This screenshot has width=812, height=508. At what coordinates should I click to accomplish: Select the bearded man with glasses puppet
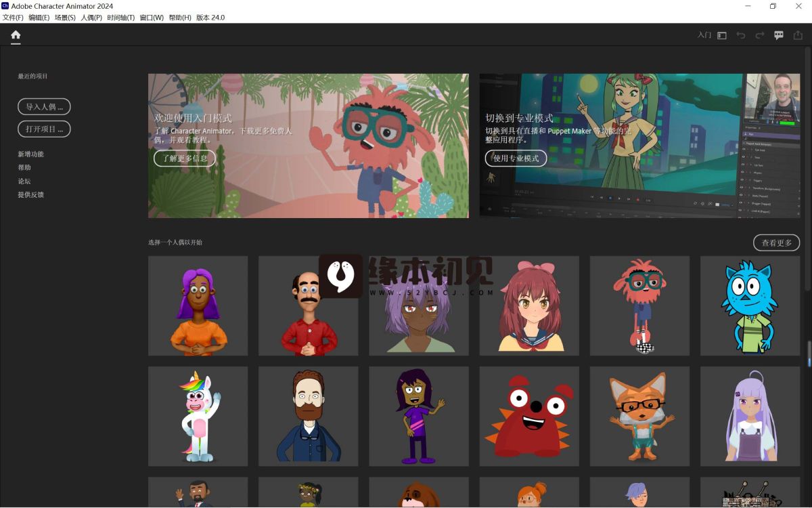coord(309,417)
